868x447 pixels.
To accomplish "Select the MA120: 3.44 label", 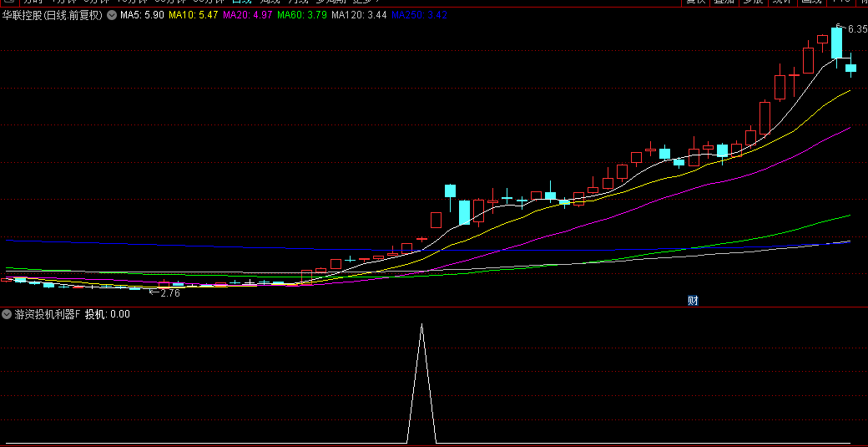I will pyautogui.click(x=359, y=16).
